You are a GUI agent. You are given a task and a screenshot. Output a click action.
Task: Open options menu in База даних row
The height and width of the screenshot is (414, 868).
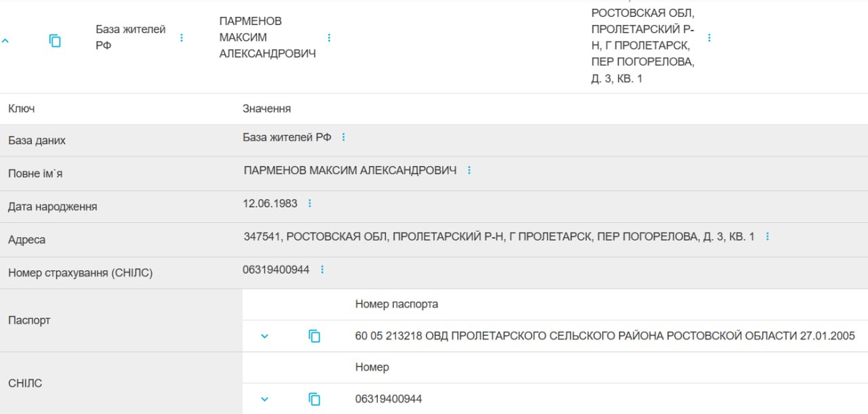343,138
